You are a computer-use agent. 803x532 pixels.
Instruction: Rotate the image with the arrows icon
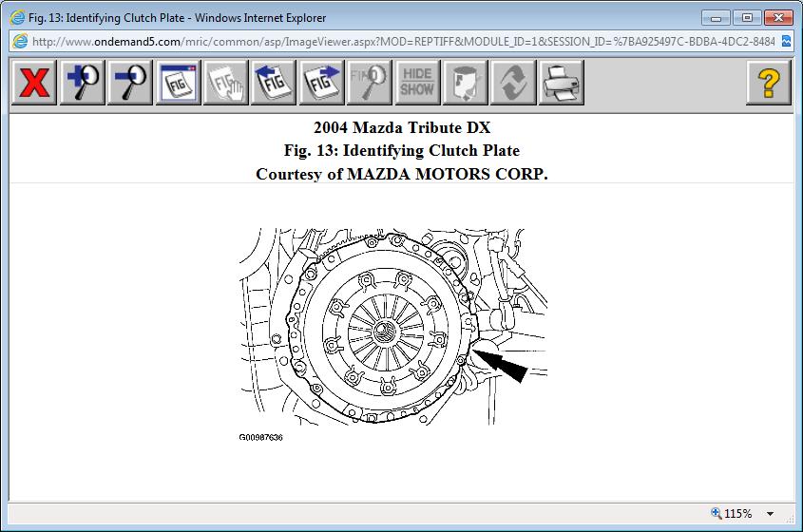click(512, 83)
